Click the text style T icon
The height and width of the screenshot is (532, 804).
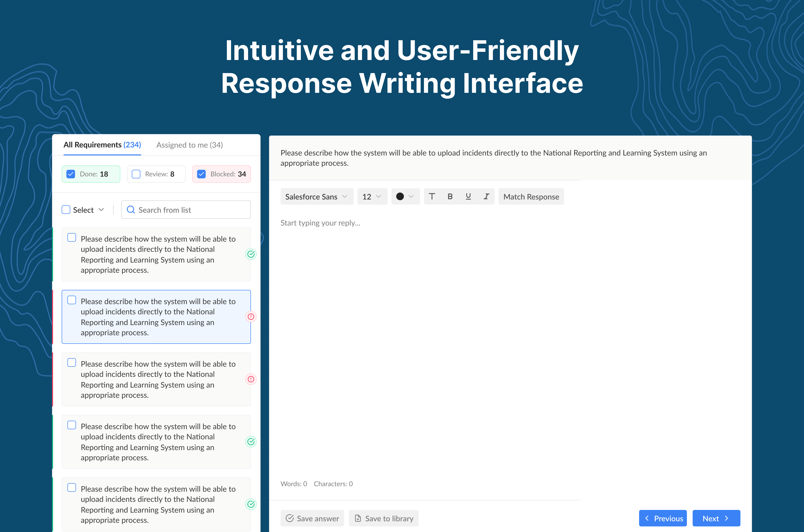[432, 196]
